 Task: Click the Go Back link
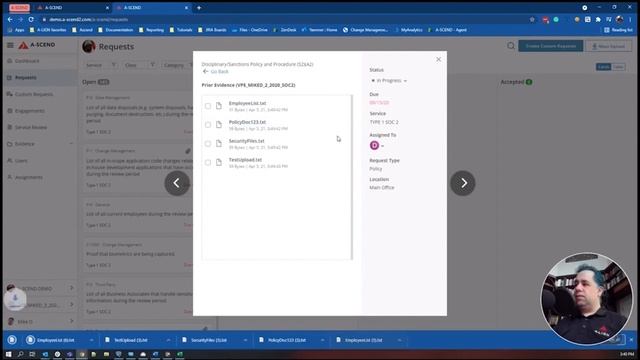(216, 71)
